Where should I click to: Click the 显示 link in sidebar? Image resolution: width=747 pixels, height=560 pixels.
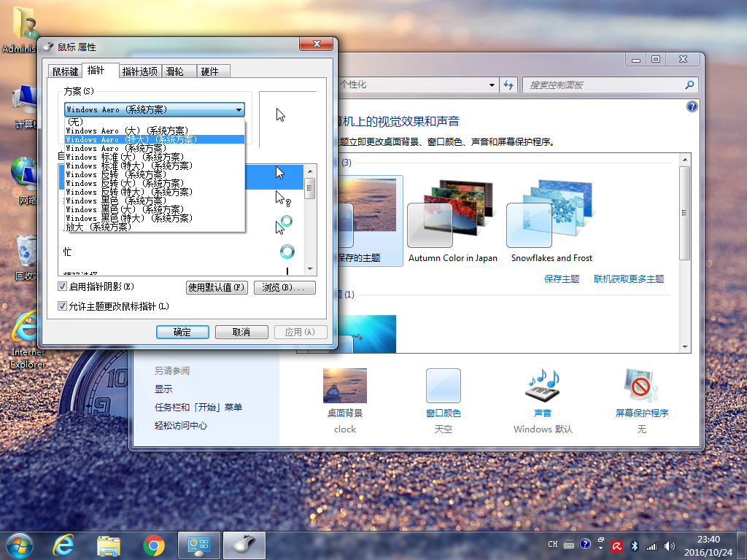(x=163, y=389)
